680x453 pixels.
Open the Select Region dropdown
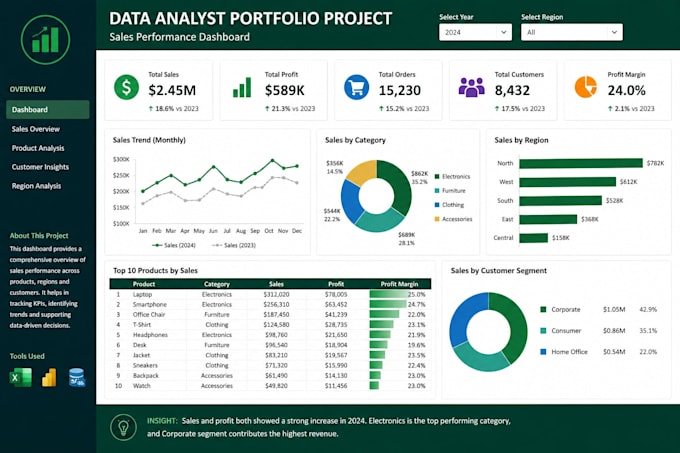[x=572, y=32]
